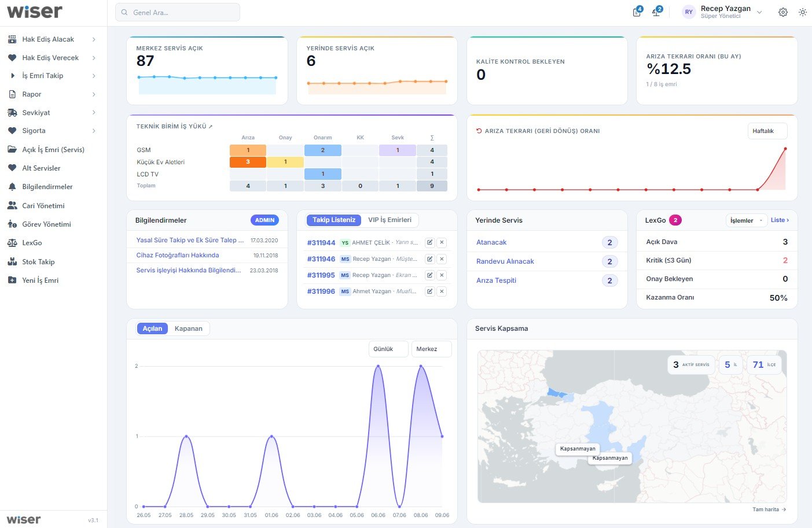This screenshot has height=528, width=812.
Task: Open the clipboard tasks icon in header
Action: click(x=637, y=12)
